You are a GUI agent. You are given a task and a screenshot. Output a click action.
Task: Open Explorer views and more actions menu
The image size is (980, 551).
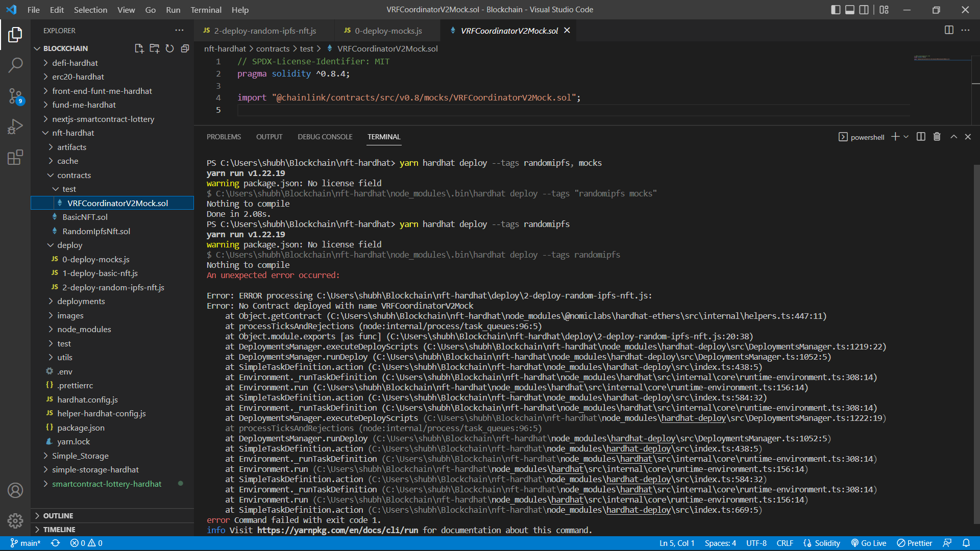pyautogui.click(x=179, y=31)
